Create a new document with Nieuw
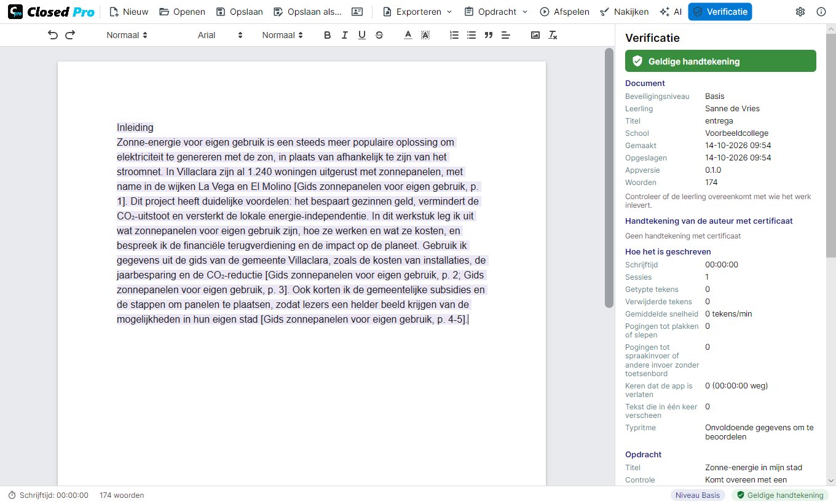Image resolution: width=836 pixels, height=504 pixels. point(128,12)
